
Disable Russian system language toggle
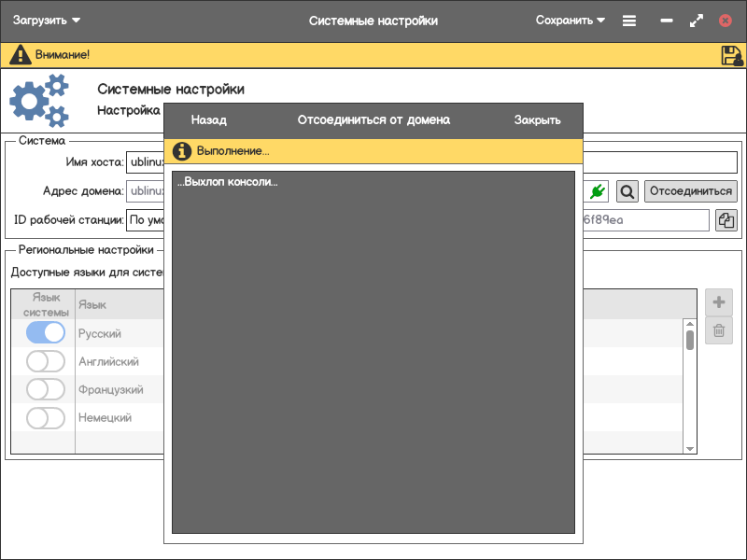pos(46,333)
